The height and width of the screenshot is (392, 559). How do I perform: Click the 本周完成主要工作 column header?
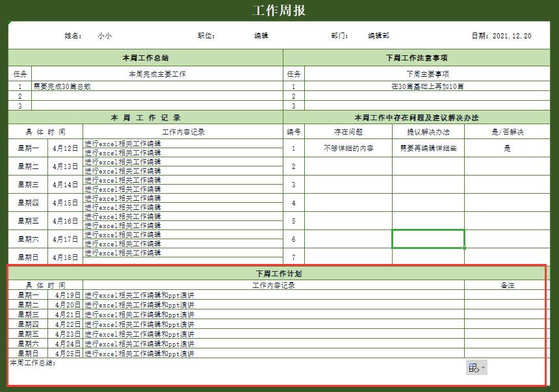point(157,74)
